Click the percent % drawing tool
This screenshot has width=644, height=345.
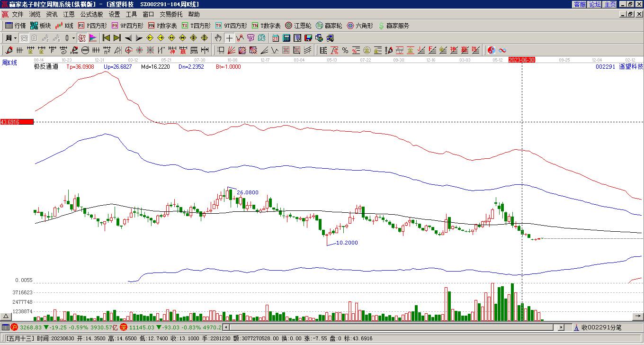tap(345, 50)
